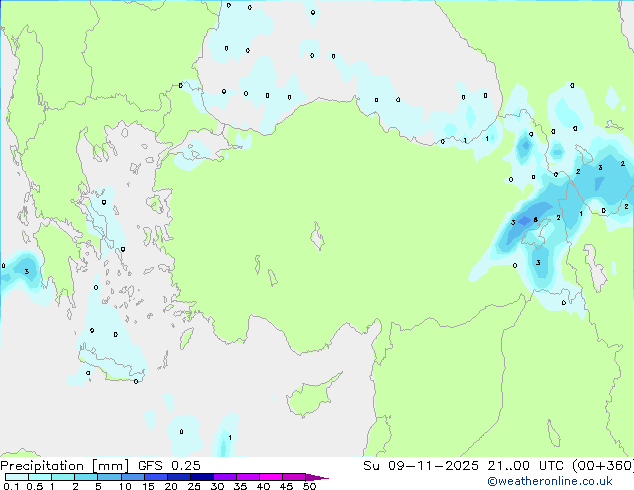Screen dimensions: 634x490
Task: Click the 0.5–1 mm legend color swatch
Action: point(40,477)
